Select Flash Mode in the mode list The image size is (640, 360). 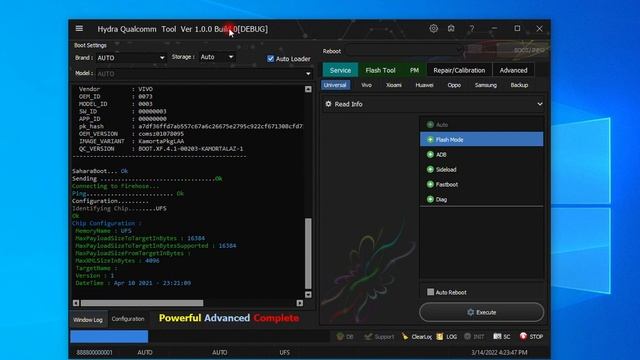click(x=482, y=140)
